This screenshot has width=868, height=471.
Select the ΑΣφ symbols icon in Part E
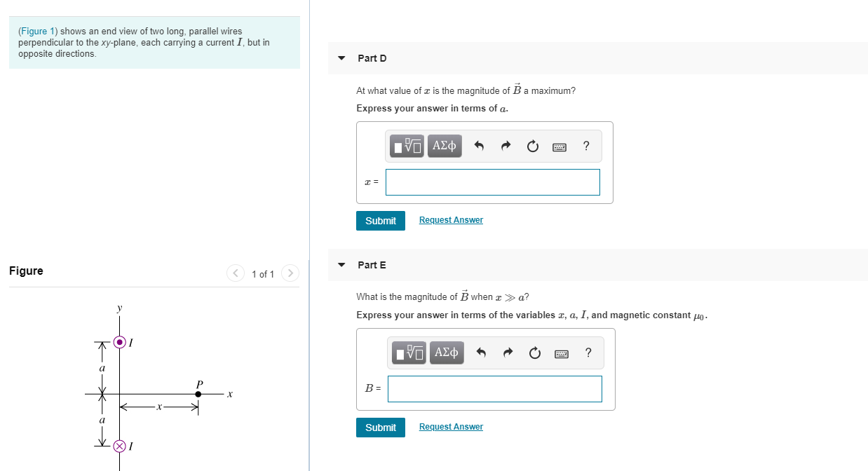447,353
